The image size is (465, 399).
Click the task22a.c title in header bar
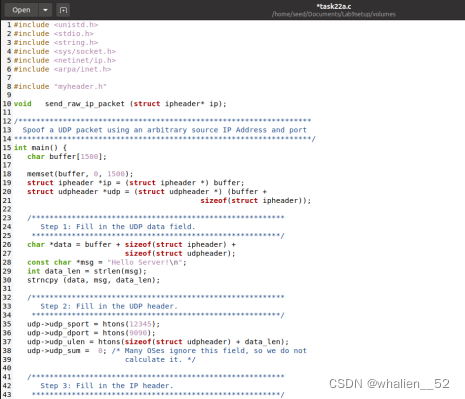click(334, 6)
